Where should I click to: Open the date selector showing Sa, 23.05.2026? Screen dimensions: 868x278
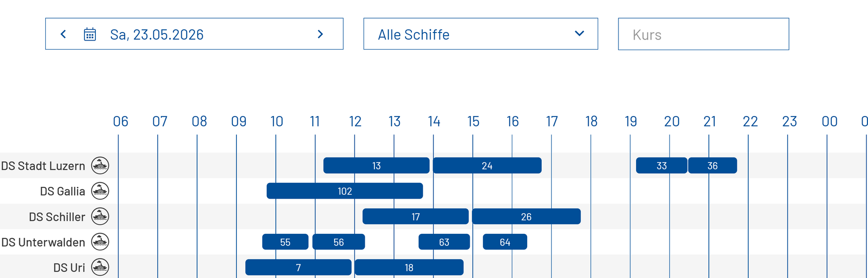tap(156, 34)
